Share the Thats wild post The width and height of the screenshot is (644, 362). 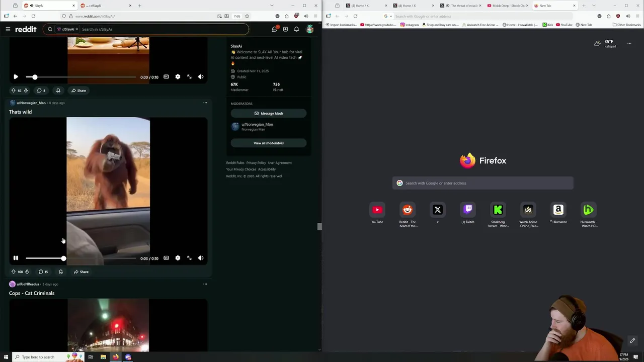[81, 271]
